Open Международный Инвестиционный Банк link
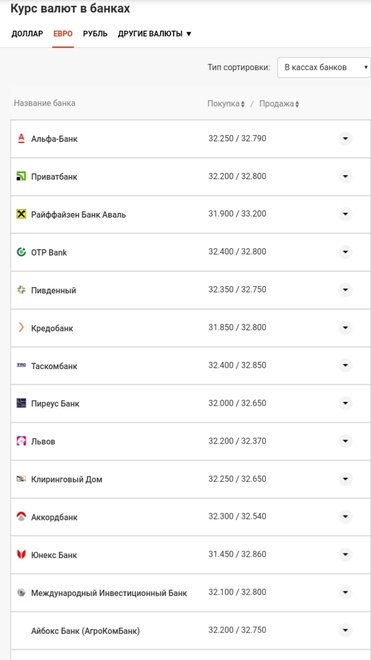The height and width of the screenshot is (660, 371). coord(109,593)
